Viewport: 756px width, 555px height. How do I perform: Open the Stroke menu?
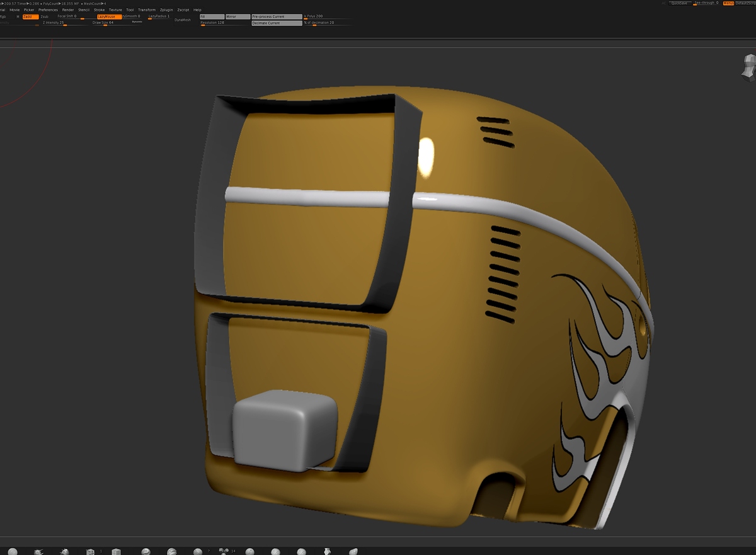(x=100, y=10)
